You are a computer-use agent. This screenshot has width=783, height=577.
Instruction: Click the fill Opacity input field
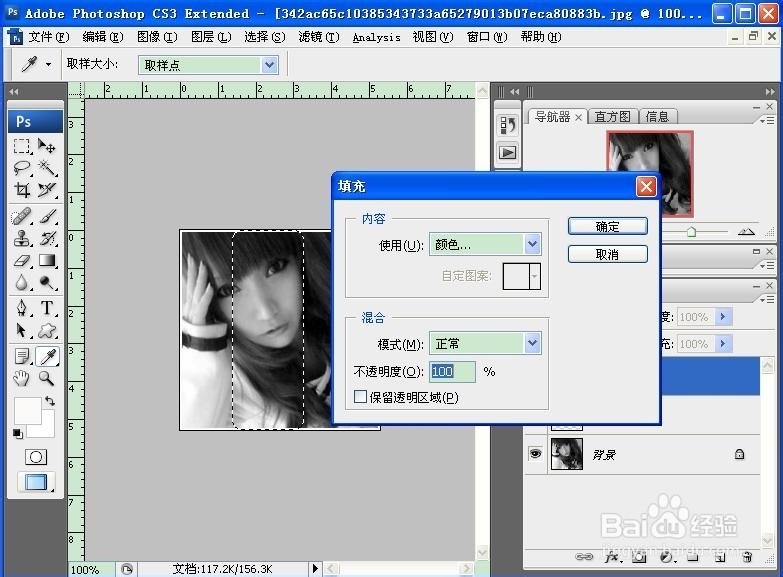pyautogui.click(x=452, y=371)
